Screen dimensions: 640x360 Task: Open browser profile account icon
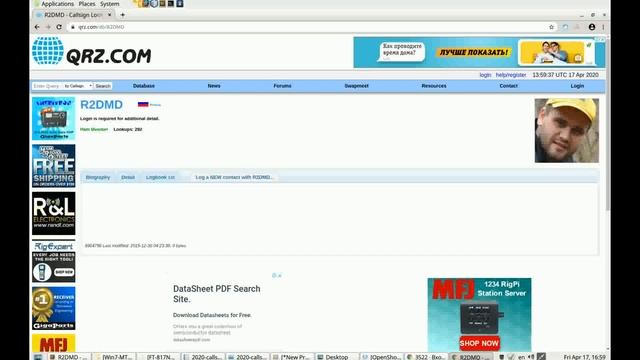592,27
